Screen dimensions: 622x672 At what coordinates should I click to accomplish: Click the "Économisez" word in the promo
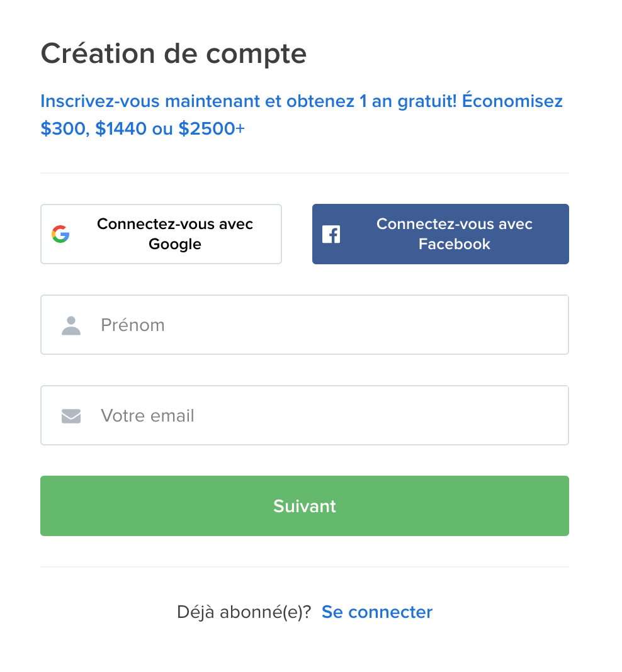[512, 101]
